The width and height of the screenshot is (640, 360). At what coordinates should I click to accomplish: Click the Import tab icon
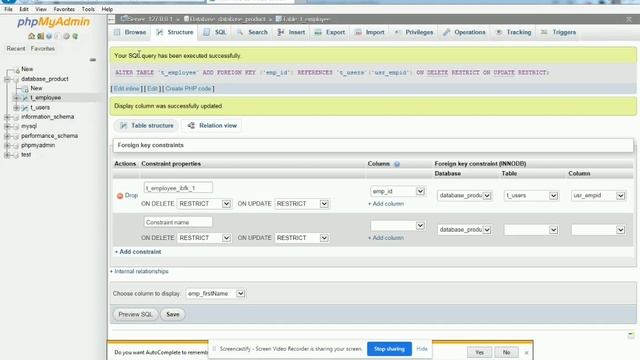pos(358,32)
